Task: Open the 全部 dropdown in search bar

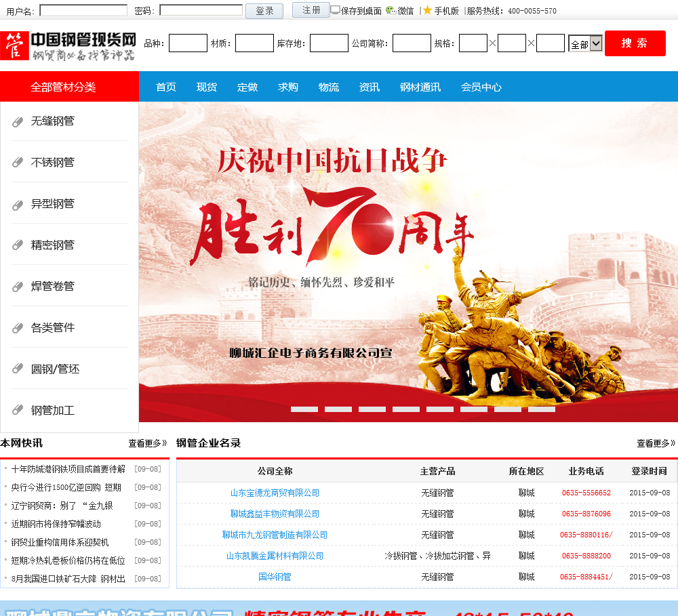Action: pos(586,43)
